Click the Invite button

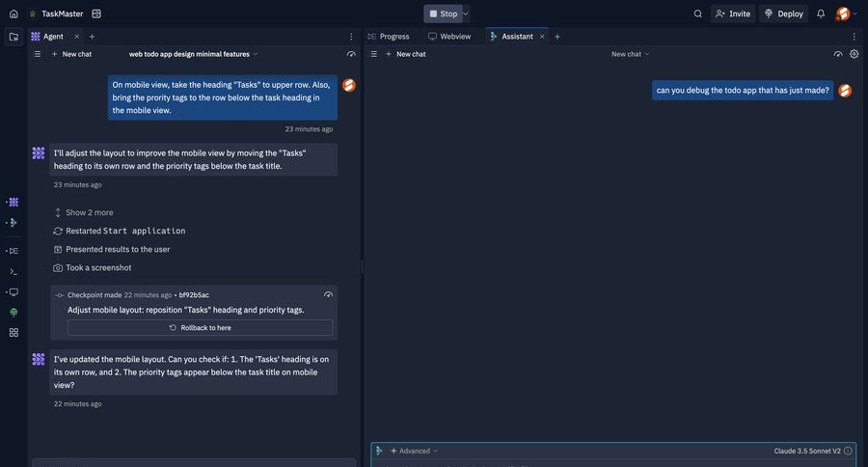[733, 14]
